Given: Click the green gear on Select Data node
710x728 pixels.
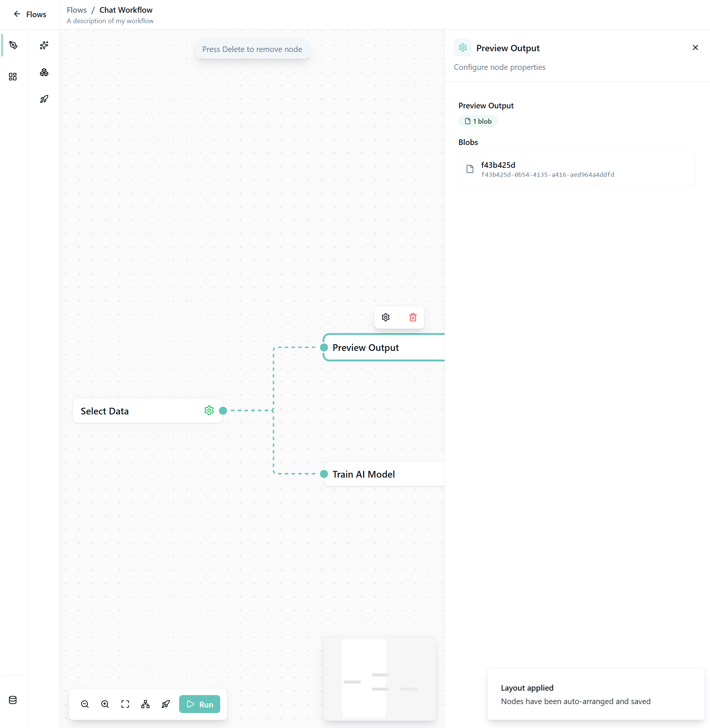Looking at the screenshot, I should pyautogui.click(x=209, y=410).
